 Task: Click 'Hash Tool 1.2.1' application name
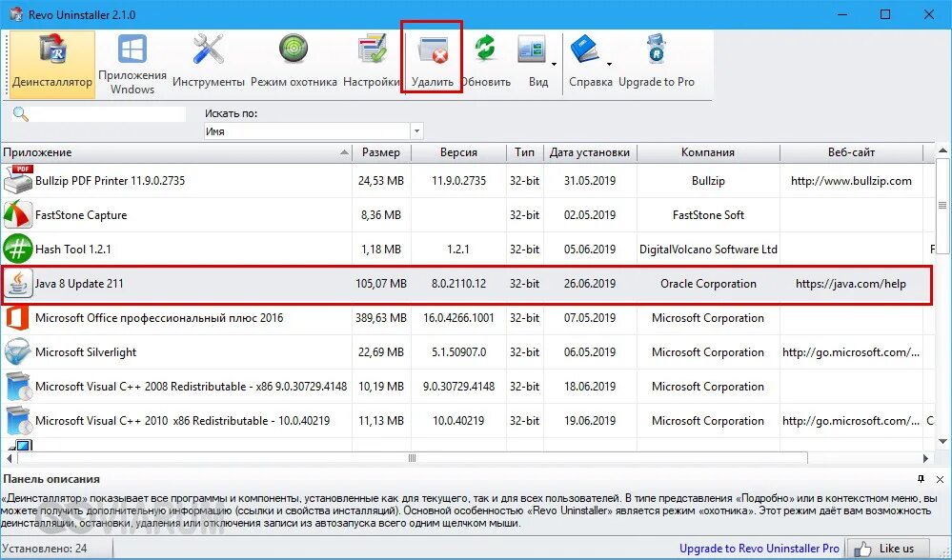tap(72, 250)
